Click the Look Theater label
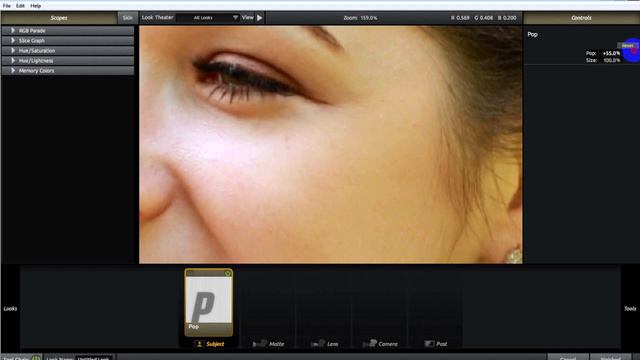640x360 pixels. [158, 18]
